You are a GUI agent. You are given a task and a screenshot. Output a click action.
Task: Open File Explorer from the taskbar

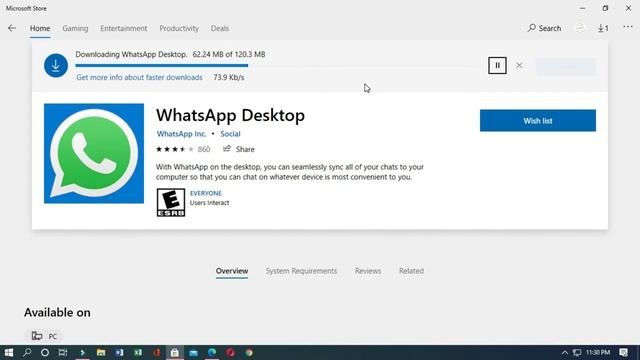101,353
